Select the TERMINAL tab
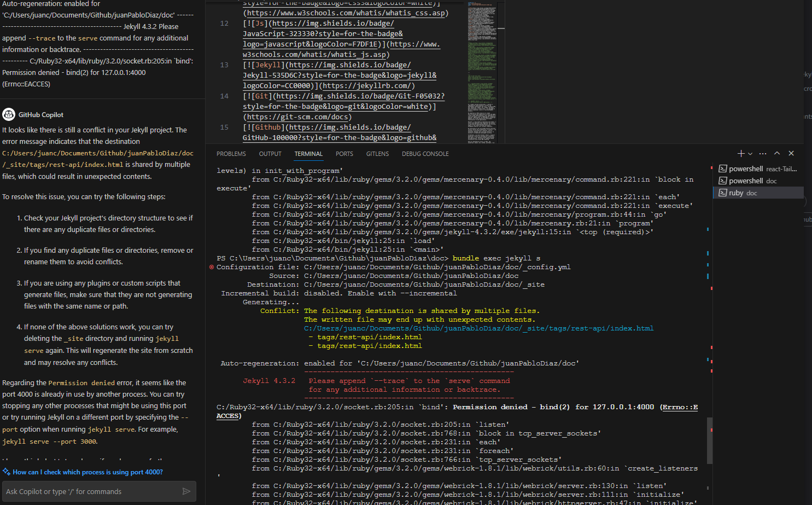 [x=308, y=154]
